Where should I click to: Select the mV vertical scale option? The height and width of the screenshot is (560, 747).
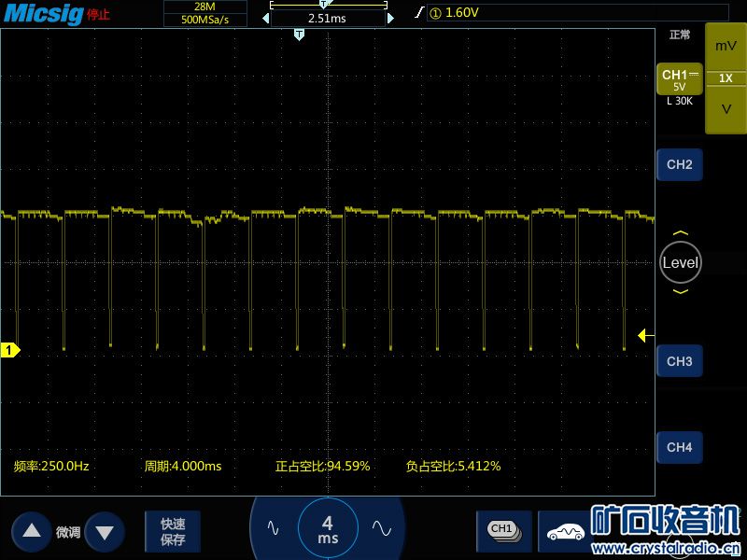pos(726,46)
